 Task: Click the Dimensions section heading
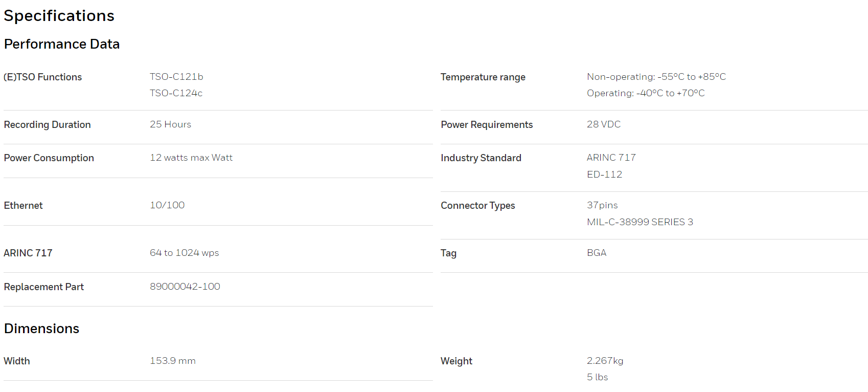click(x=41, y=329)
